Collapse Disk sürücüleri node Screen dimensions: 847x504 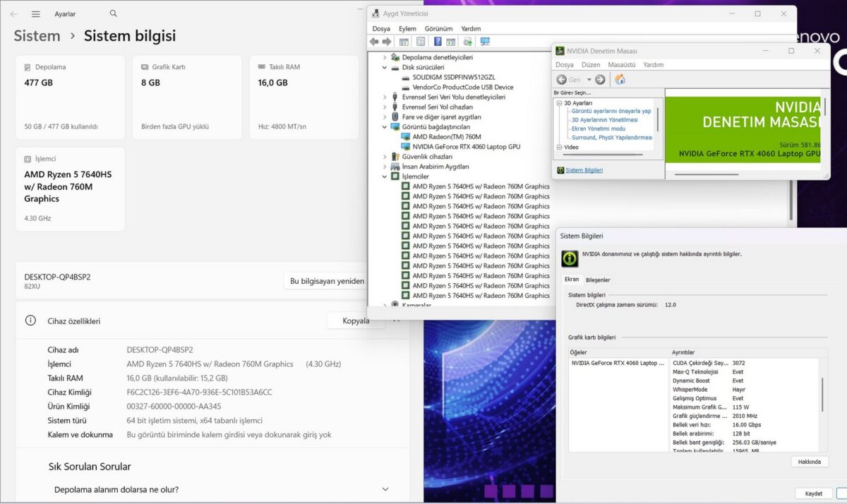point(385,67)
